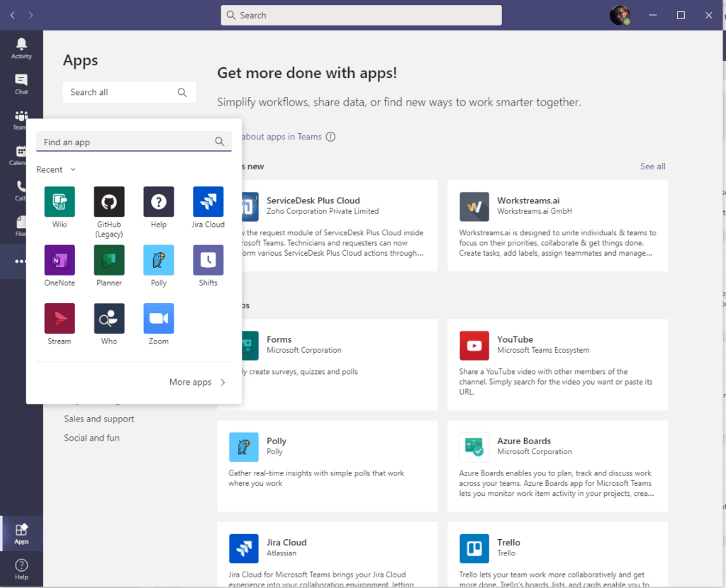Click the Atlassian publisher text
The width and height of the screenshot is (726, 588).
(x=281, y=553)
